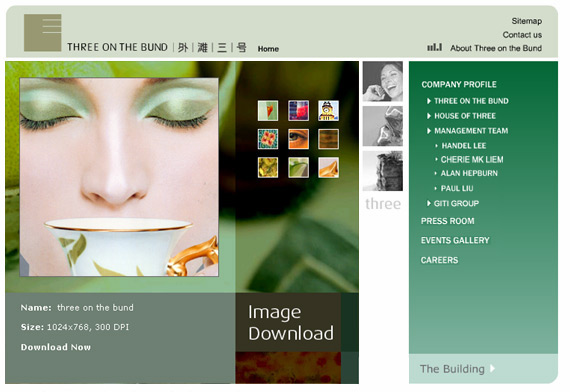Screen dimensions: 570x392
Task: Select the red heart leaf thumbnail
Action: pyautogui.click(x=268, y=111)
